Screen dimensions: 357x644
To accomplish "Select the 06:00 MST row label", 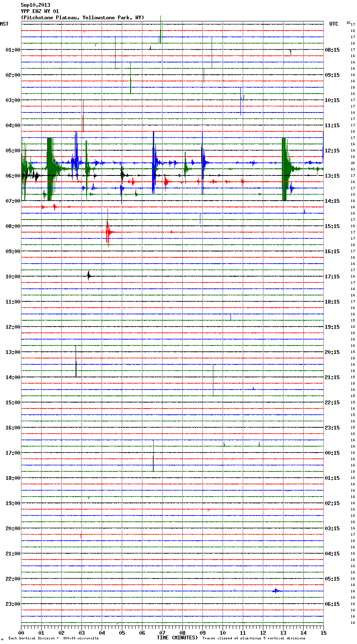I will tap(13, 175).
